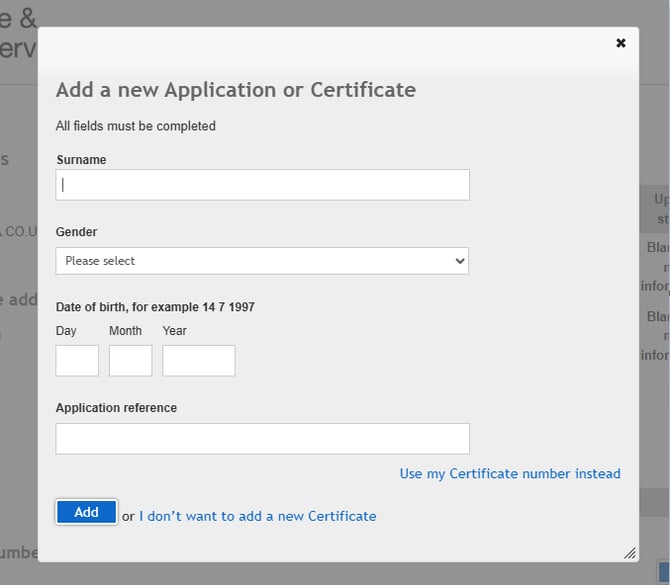
Task: Click the 'Date of birth' example label
Action: (155, 307)
